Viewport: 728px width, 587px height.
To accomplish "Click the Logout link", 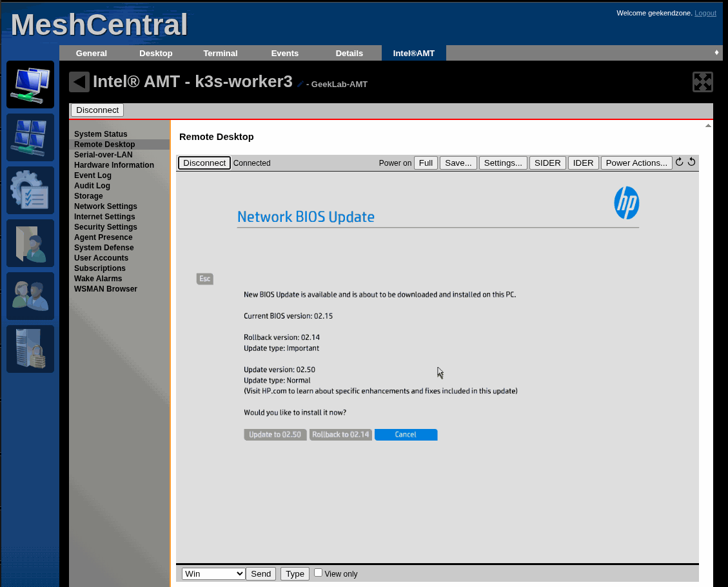I will tap(705, 13).
